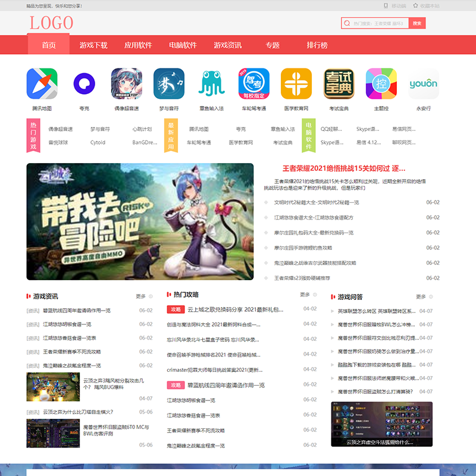Open 使命召唤手游枪械排名2021 guide
The width and height of the screenshot is (476, 476).
(214, 355)
